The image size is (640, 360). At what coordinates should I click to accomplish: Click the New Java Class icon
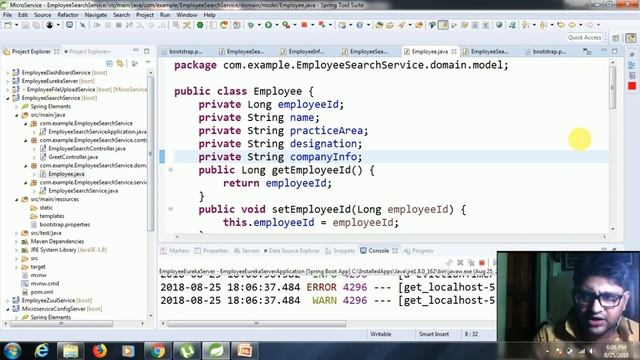[360, 25]
